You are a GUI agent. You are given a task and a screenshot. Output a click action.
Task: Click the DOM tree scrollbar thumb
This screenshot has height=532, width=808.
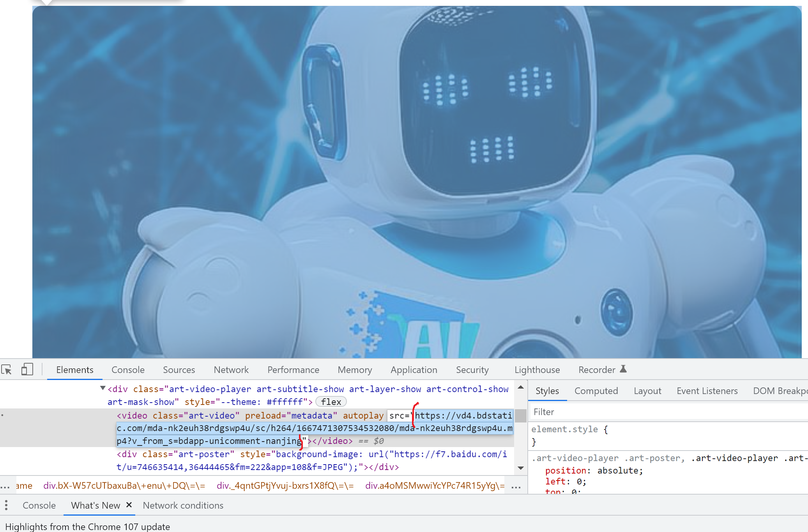click(520, 415)
